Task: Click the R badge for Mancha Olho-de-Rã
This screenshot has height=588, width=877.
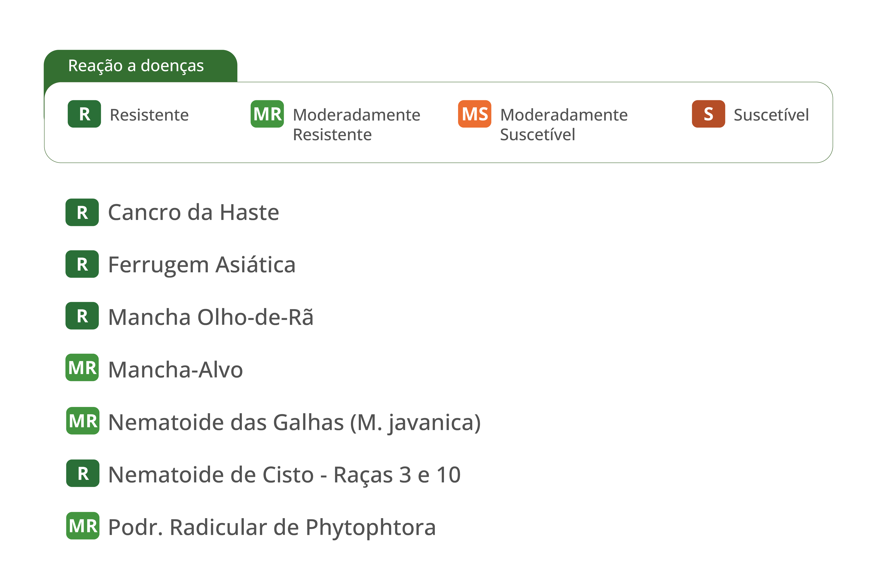Action: pyautogui.click(x=82, y=316)
